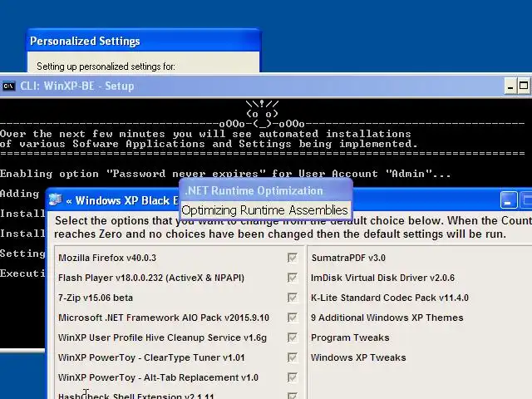The width and height of the screenshot is (532, 399).
Task: Click the Program Tweaks label
Action: (350, 337)
